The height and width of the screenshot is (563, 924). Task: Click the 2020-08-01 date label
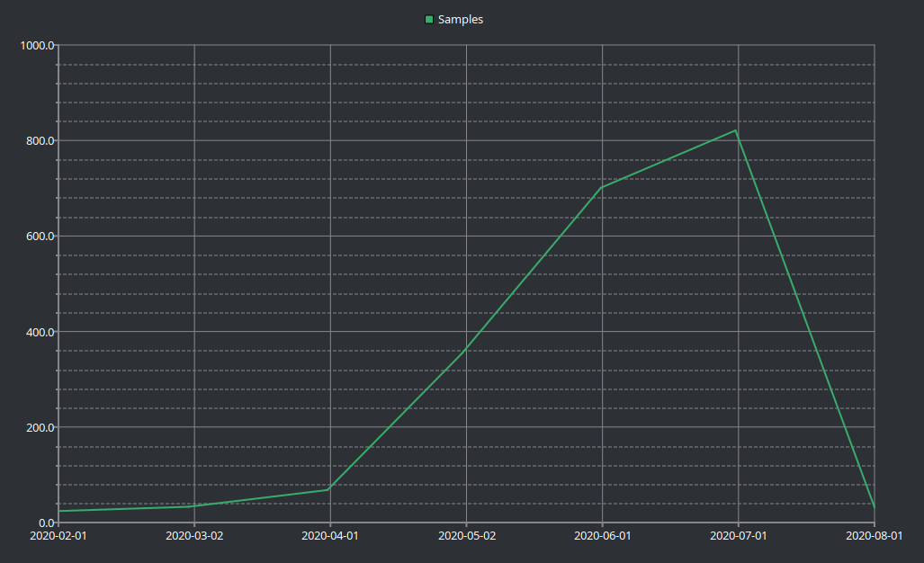[x=875, y=536]
